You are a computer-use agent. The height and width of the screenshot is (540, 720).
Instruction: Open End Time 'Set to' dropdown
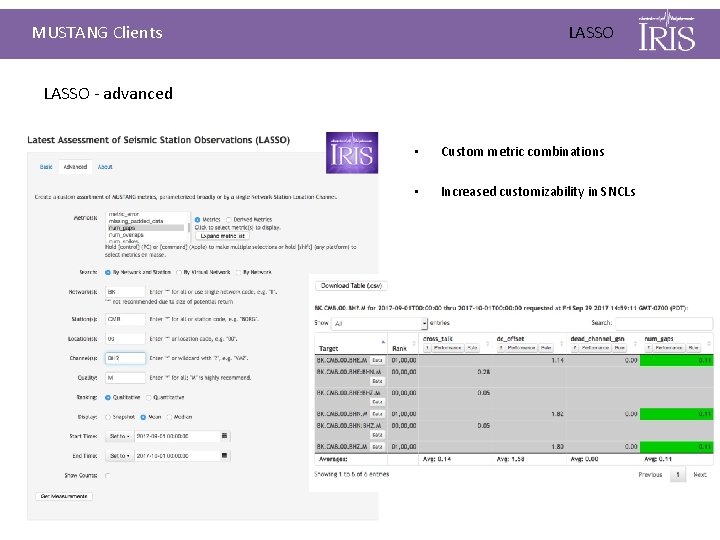pyautogui.click(x=119, y=456)
